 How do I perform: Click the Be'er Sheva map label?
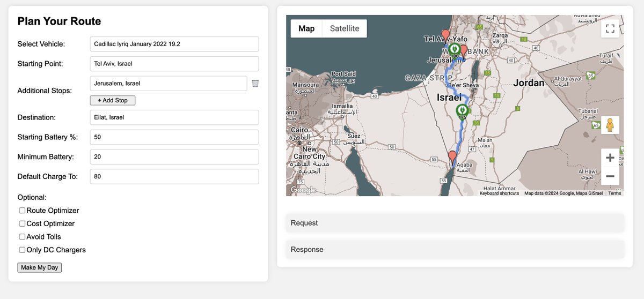[464, 85]
